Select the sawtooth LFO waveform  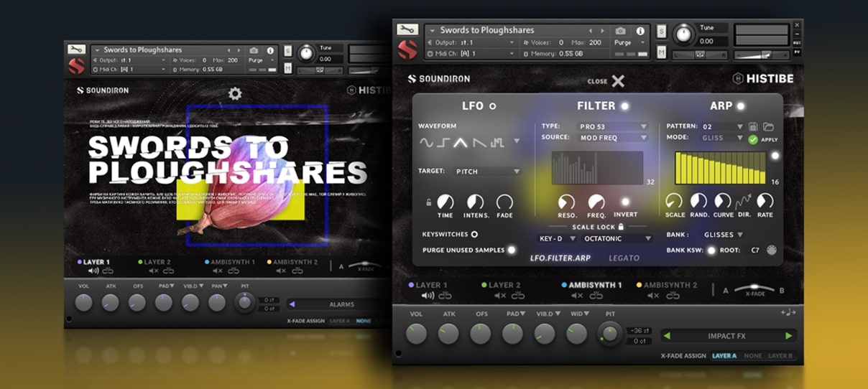479,142
